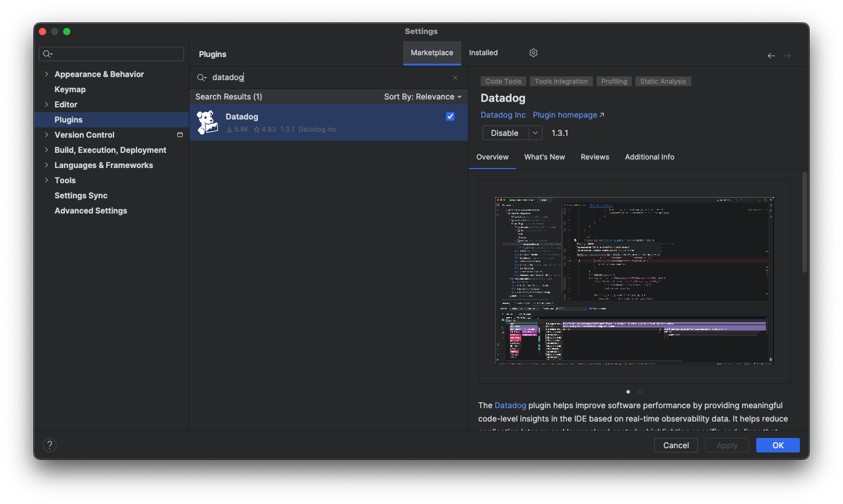Open the Disable button dropdown arrow
Image resolution: width=843 pixels, height=504 pixels.
coord(535,133)
